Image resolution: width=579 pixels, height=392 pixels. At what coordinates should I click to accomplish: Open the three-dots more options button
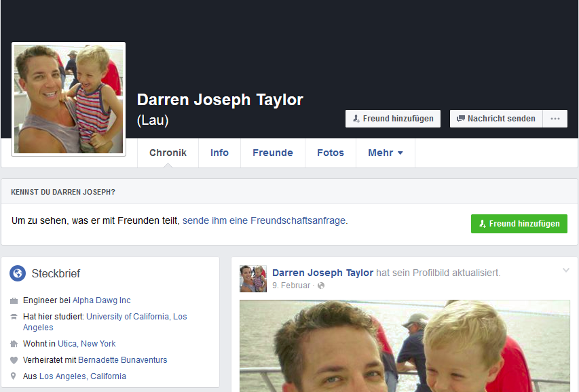[555, 119]
